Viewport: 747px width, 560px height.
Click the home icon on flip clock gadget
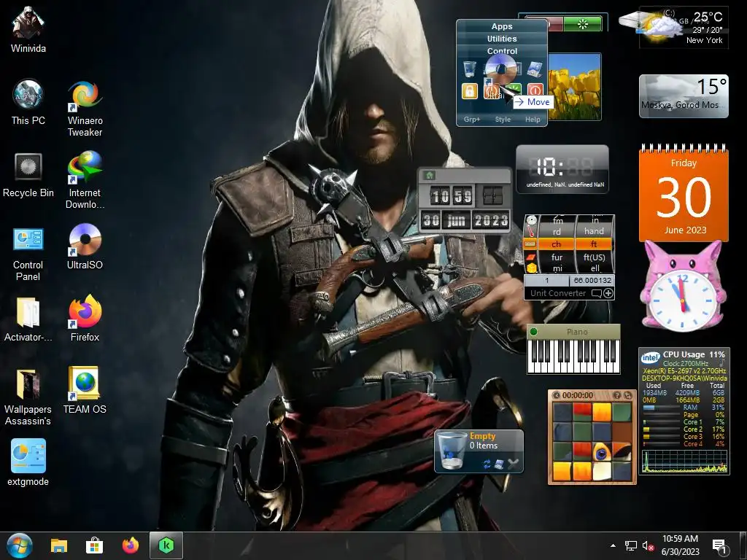click(x=429, y=175)
